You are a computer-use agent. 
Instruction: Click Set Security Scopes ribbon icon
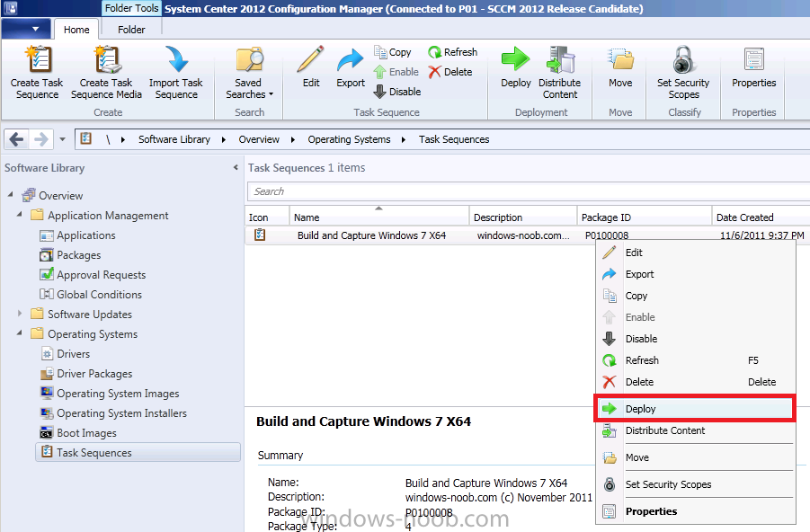[x=683, y=72]
